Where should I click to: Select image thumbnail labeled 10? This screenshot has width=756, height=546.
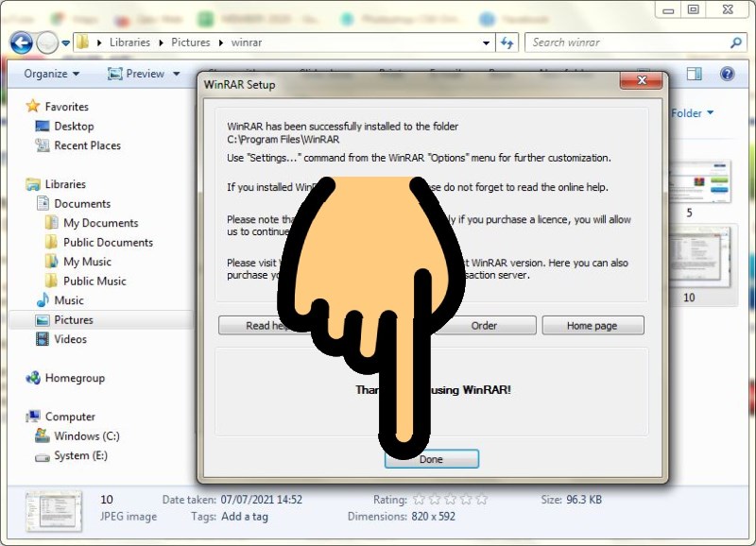click(x=701, y=256)
